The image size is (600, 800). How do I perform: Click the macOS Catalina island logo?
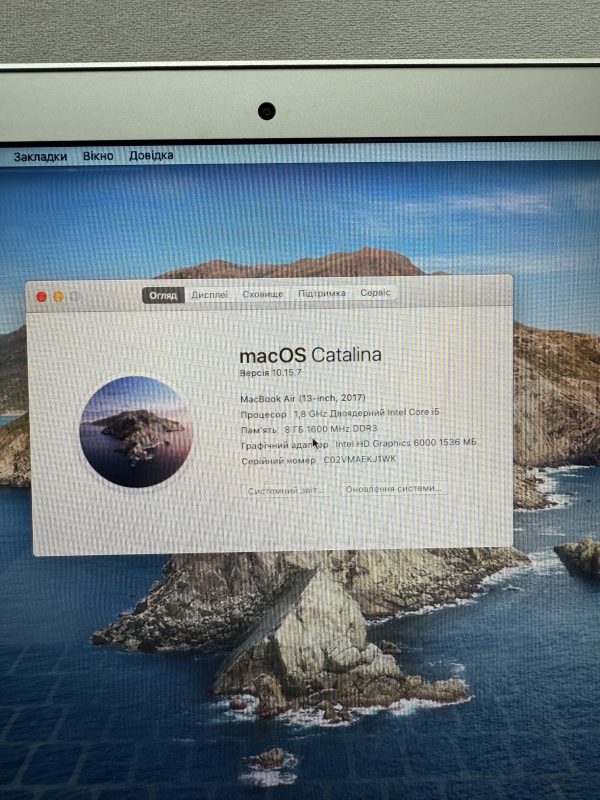136,432
